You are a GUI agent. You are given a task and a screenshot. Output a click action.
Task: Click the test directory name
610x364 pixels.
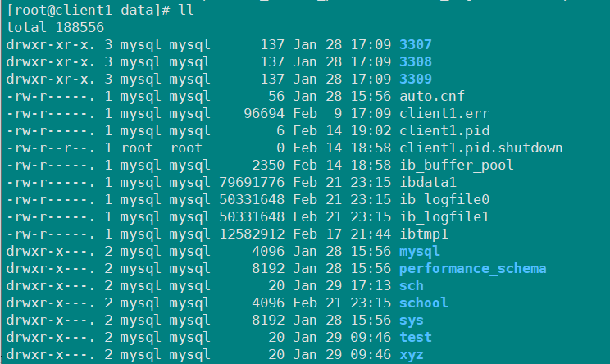pos(416,337)
